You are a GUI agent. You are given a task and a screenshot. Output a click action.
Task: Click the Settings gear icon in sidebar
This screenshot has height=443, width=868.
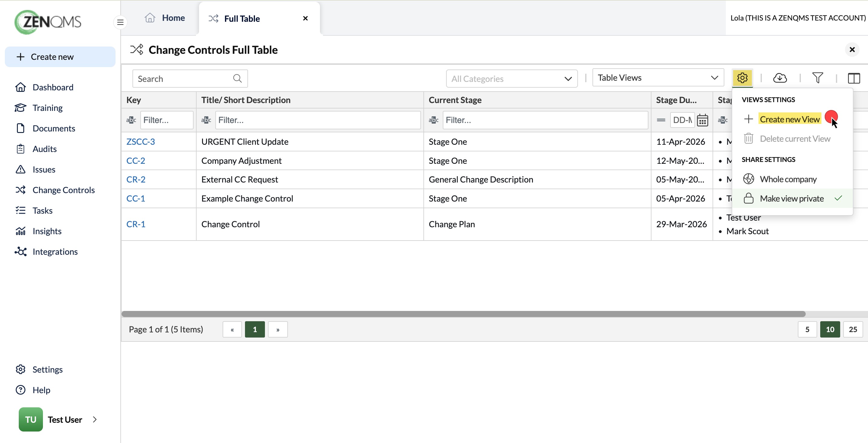(x=21, y=369)
